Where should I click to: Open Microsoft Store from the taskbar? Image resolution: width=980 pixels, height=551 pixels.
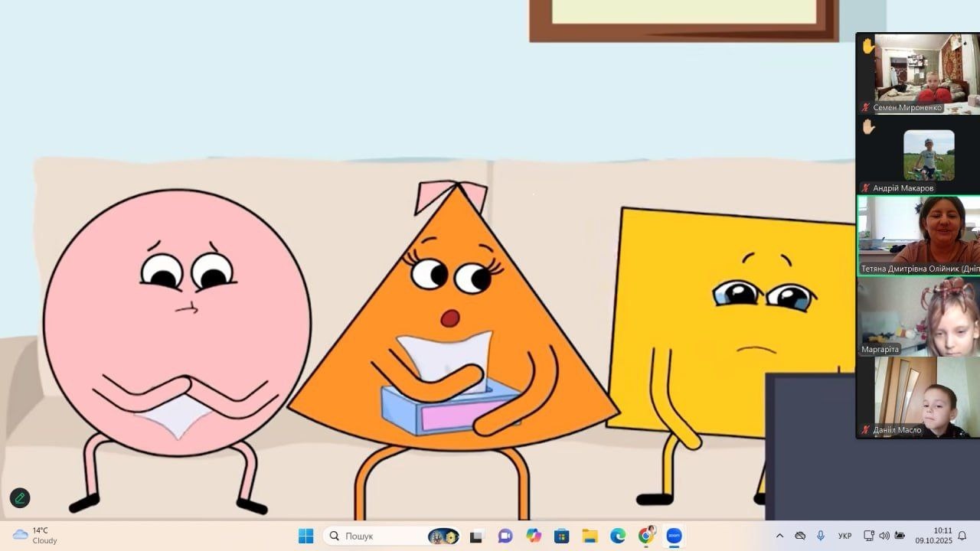[x=561, y=536]
